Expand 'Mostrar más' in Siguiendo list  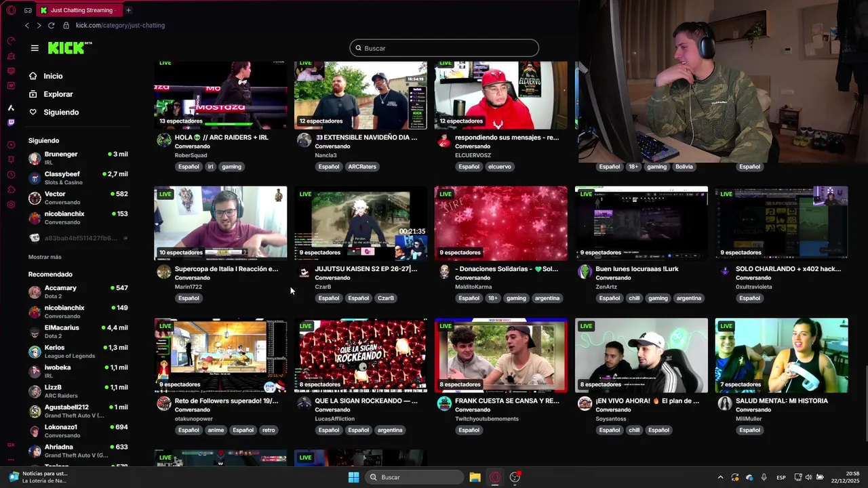click(x=45, y=257)
